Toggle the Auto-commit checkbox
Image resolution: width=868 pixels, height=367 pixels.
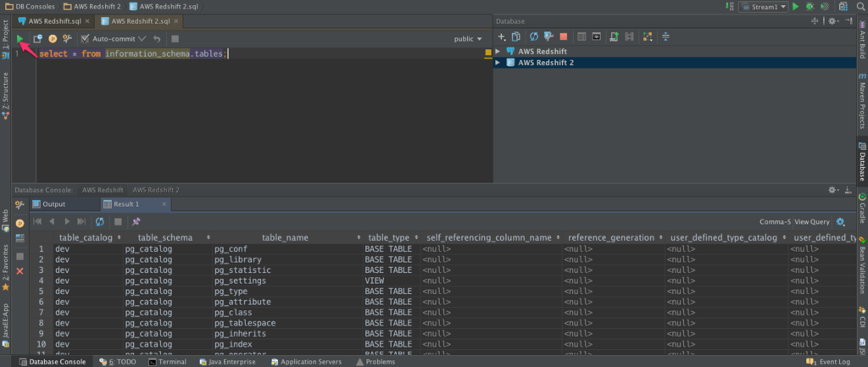pos(85,39)
